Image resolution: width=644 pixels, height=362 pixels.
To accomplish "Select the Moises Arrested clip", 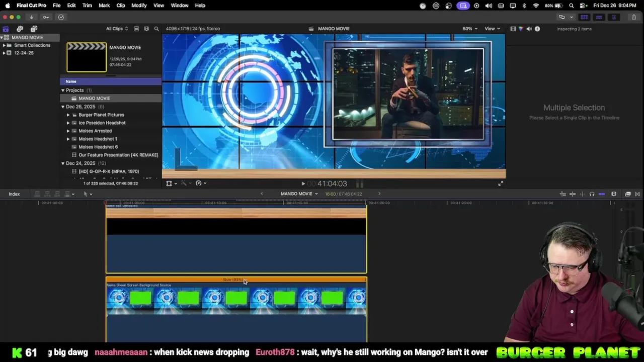I will [x=95, y=131].
